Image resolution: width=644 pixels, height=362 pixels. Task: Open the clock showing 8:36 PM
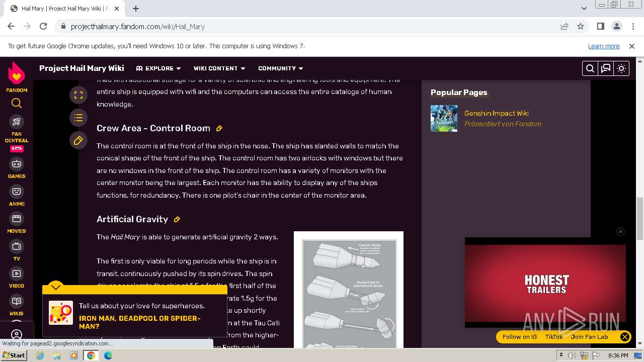coord(618,355)
